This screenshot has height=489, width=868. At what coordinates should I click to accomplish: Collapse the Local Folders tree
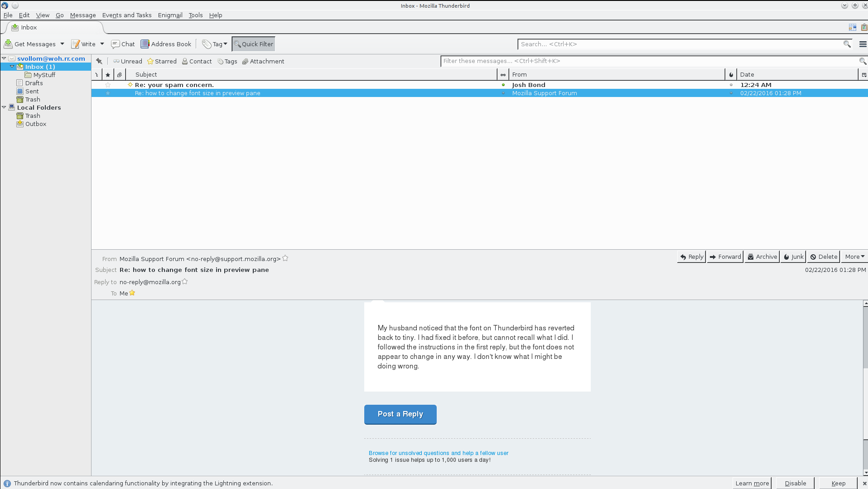pyautogui.click(x=4, y=107)
